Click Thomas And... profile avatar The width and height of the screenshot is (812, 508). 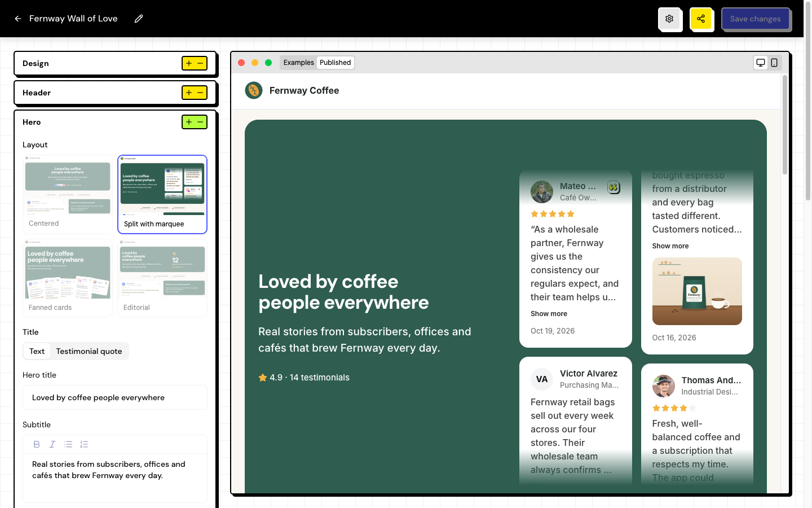click(664, 386)
